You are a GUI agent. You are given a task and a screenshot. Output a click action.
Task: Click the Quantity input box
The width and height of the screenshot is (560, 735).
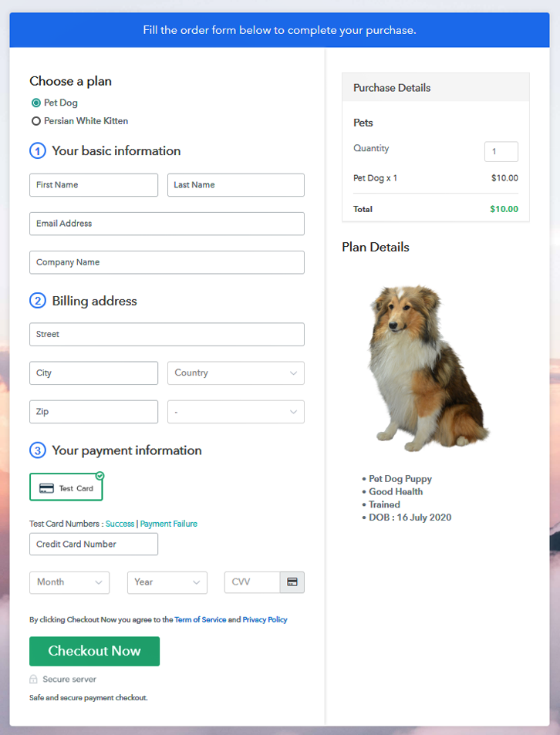coord(501,152)
